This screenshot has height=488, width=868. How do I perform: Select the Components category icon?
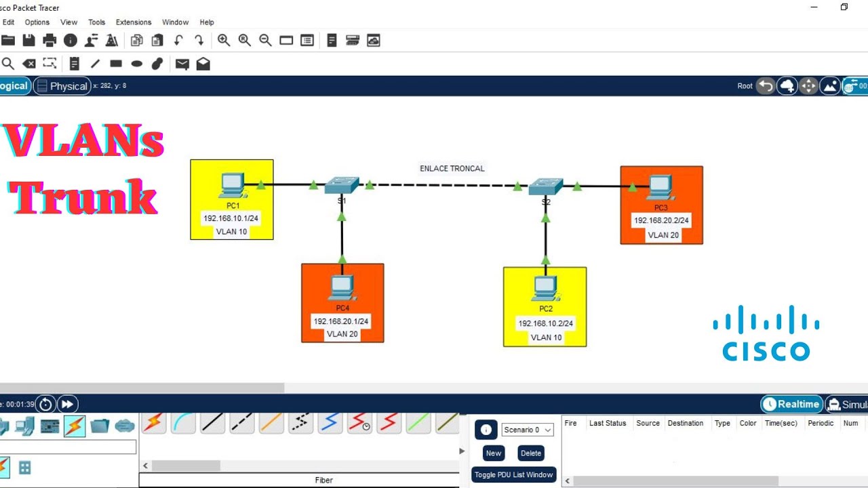coord(50,426)
